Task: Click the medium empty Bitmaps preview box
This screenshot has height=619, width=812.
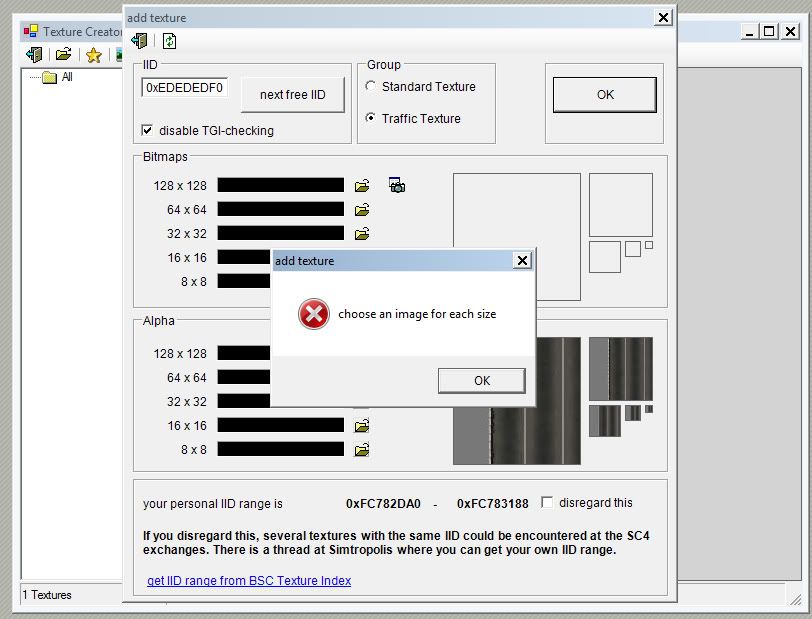Action: (x=621, y=205)
